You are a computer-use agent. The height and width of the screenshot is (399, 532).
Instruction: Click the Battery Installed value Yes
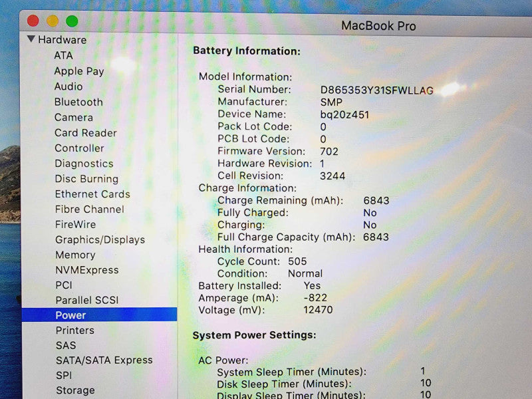pyautogui.click(x=312, y=286)
